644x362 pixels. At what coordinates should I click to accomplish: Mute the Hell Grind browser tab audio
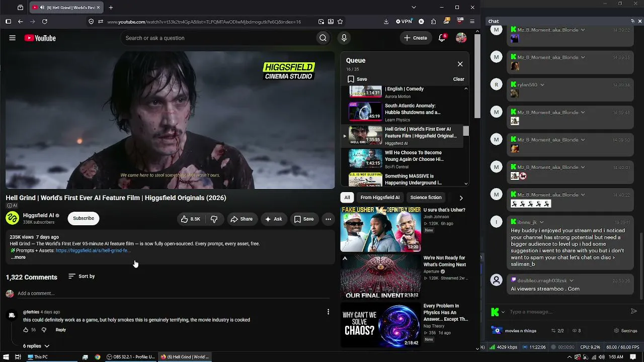pyautogui.click(x=41, y=8)
